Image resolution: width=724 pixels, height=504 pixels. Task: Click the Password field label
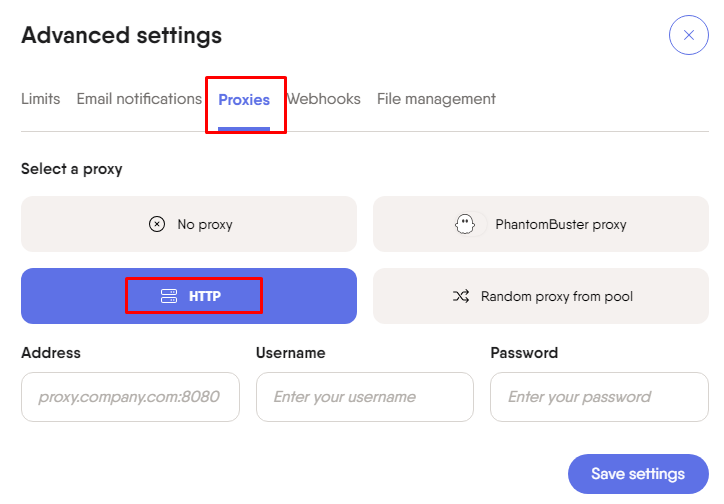click(x=524, y=353)
